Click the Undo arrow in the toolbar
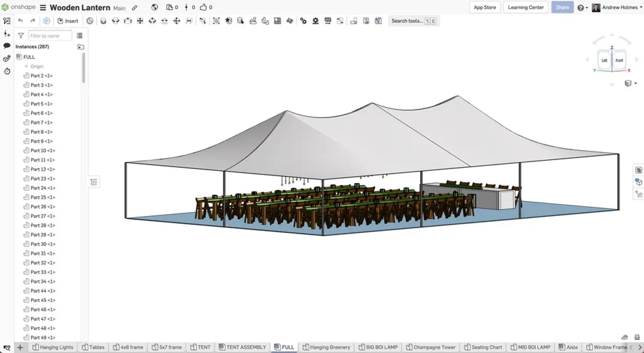 pyautogui.click(x=21, y=21)
